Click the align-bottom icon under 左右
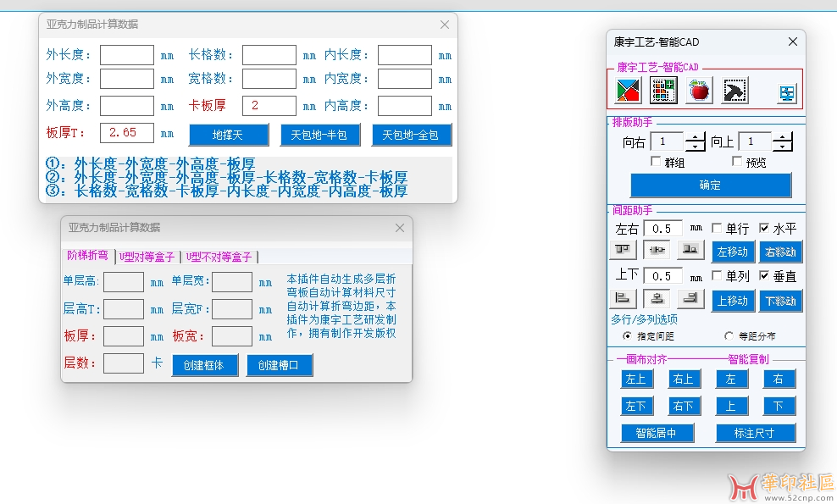The width and height of the screenshot is (837, 504). tap(690, 250)
